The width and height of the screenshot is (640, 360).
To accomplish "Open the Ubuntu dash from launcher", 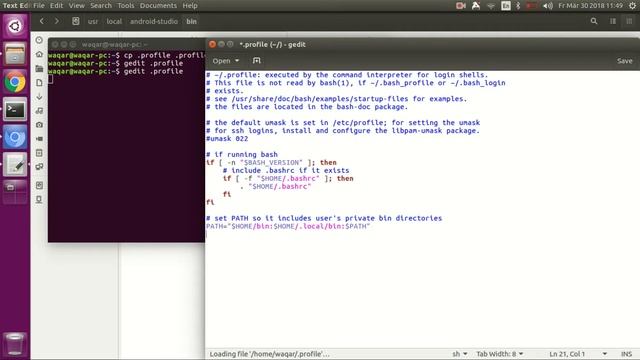I will [15, 27].
